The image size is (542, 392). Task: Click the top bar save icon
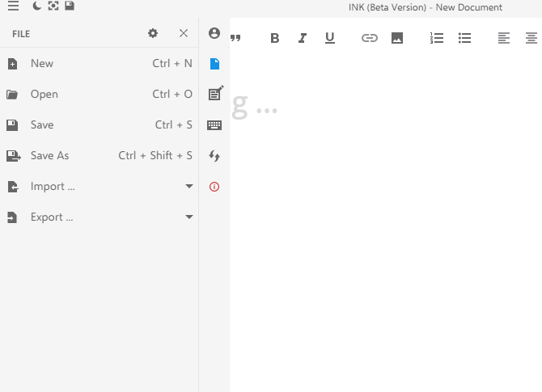click(x=70, y=6)
